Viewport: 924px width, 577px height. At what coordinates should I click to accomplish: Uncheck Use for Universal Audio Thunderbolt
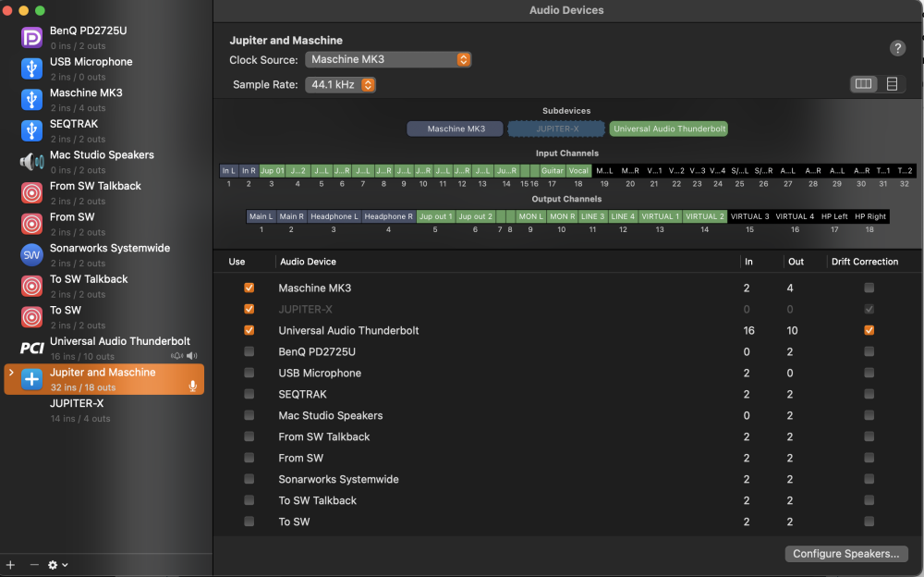point(249,330)
